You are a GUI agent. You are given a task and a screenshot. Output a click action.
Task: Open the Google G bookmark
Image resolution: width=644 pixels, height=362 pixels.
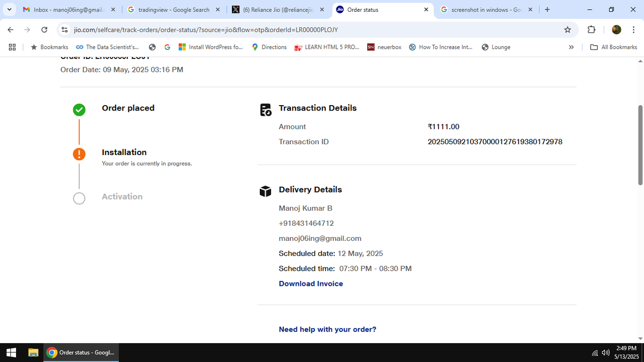click(x=167, y=47)
